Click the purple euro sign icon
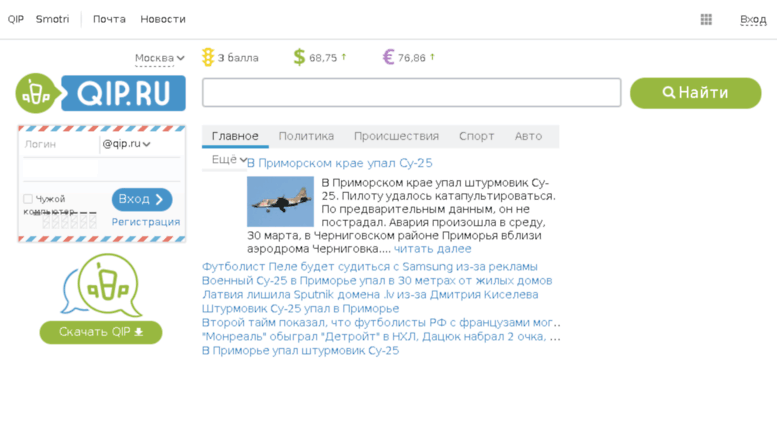Viewport: 777px width, 423px height. pyautogui.click(x=388, y=57)
